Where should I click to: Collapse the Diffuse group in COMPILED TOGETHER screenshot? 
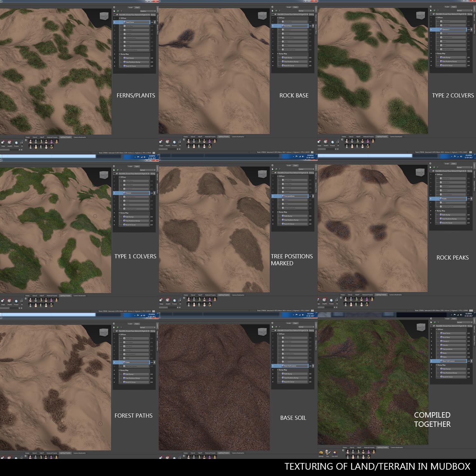(436, 329)
